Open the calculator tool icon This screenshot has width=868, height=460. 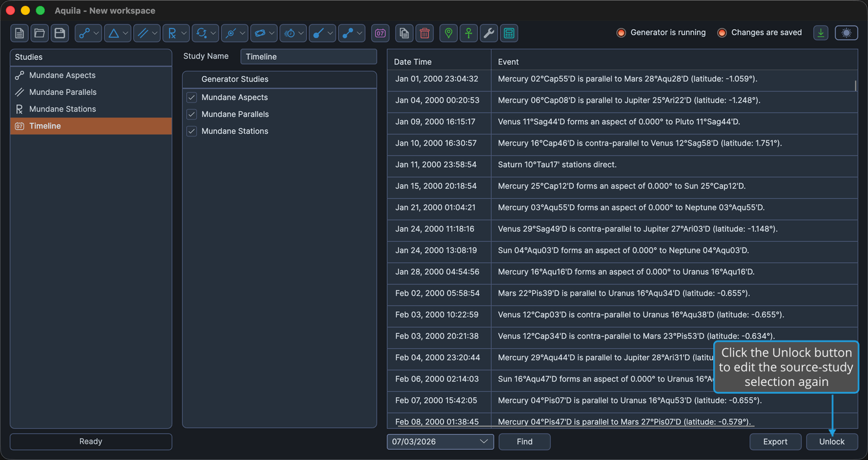[x=509, y=33]
